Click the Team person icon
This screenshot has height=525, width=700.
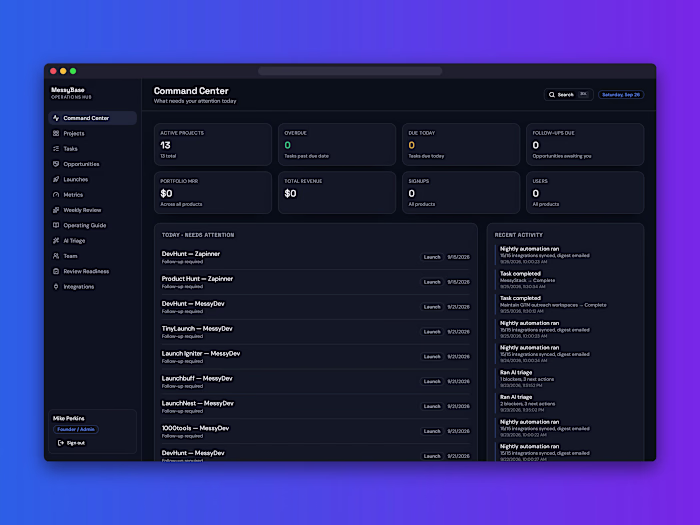tap(56, 256)
